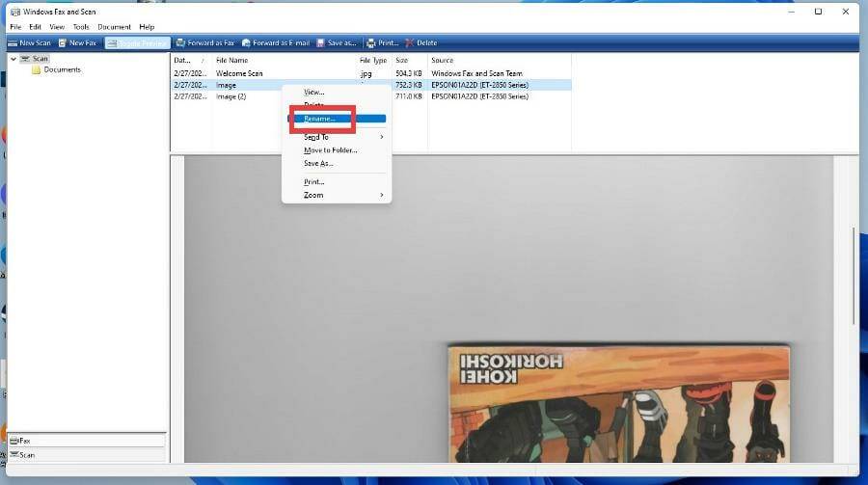This screenshot has width=868, height=485.
Task: Switch to Scan view at bottom left
Action: coord(87,455)
